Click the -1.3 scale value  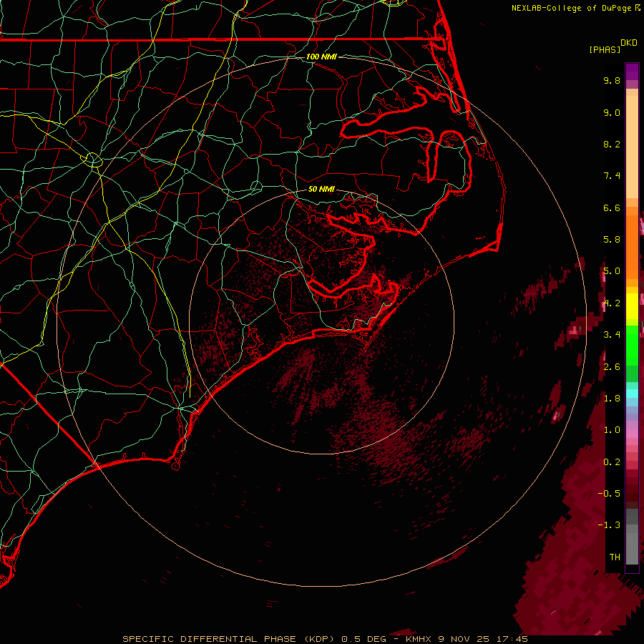(609, 525)
